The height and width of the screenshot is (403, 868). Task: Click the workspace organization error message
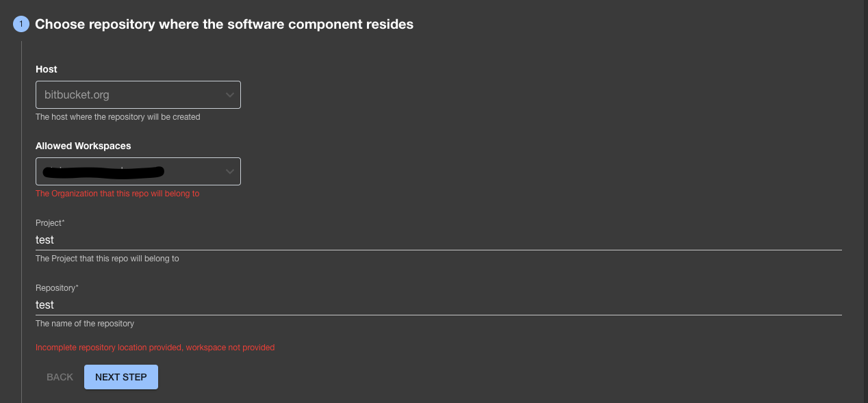(x=117, y=194)
